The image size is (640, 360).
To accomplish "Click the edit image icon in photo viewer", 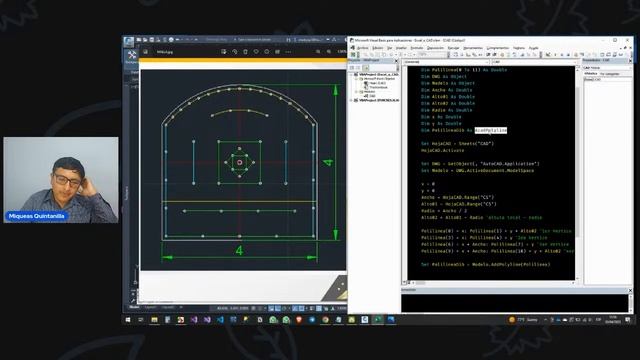I will [224, 52].
